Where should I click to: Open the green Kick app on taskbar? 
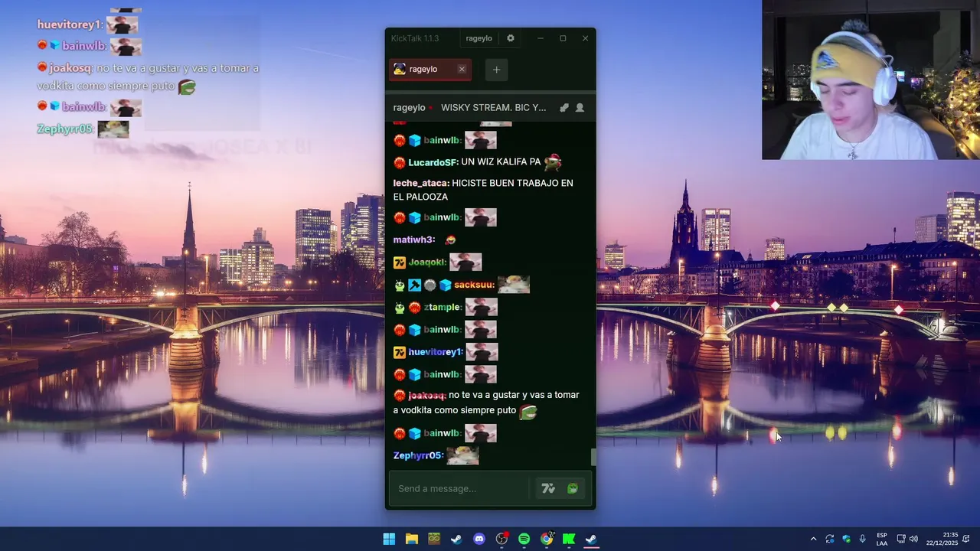[x=569, y=539]
